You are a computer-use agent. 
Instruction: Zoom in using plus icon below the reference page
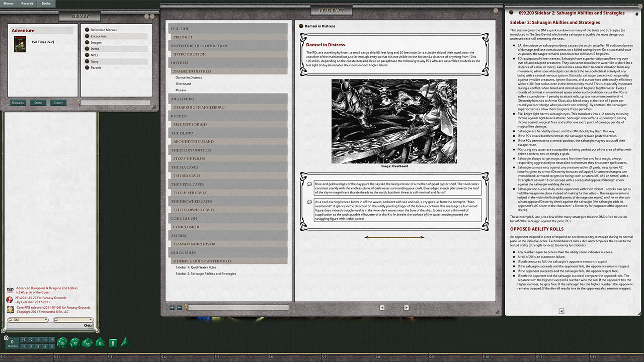pos(172,307)
